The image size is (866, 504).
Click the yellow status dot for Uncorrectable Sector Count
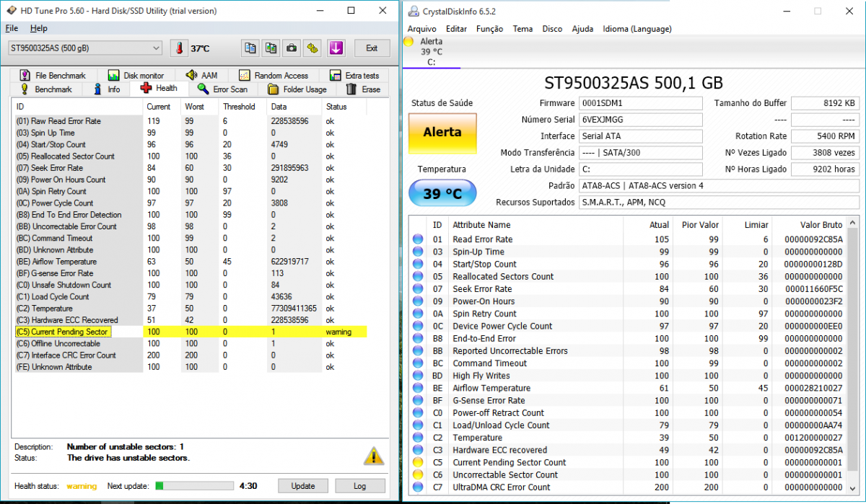[418, 474]
